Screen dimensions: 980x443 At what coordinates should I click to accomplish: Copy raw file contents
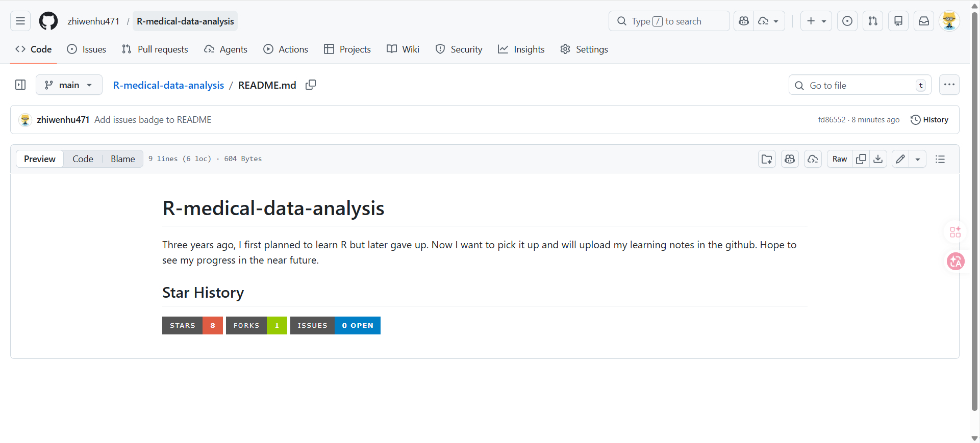pyautogui.click(x=861, y=159)
